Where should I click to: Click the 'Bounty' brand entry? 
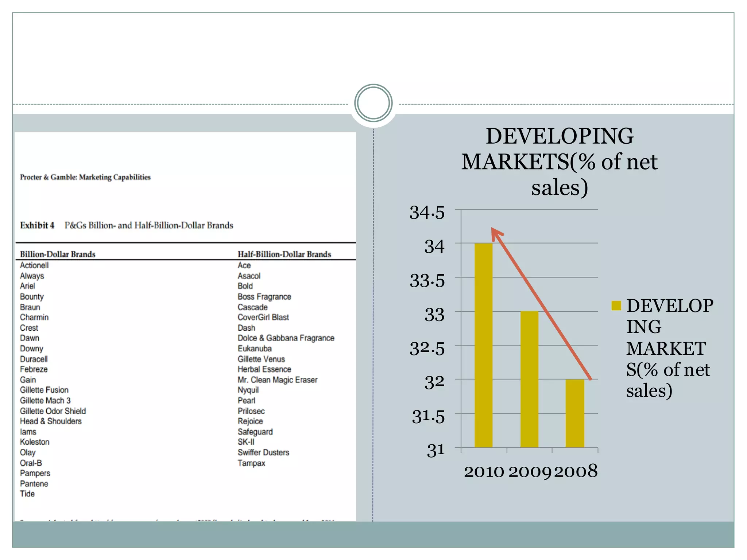tap(32, 297)
